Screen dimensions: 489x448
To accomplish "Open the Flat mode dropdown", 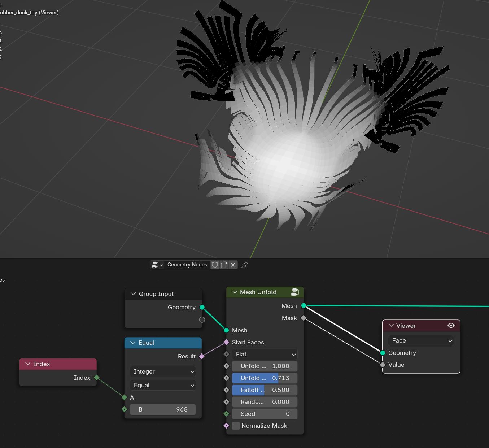I will click(x=265, y=354).
